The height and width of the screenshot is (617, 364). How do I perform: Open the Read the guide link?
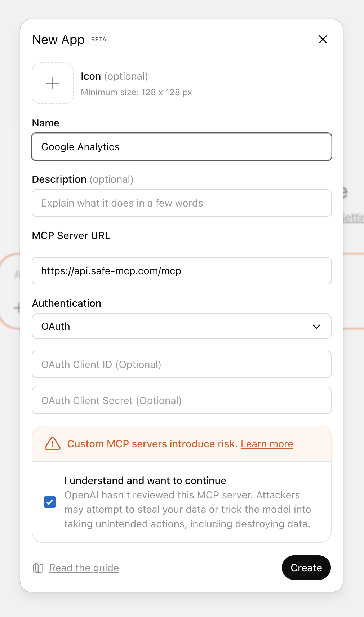coord(84,568)
